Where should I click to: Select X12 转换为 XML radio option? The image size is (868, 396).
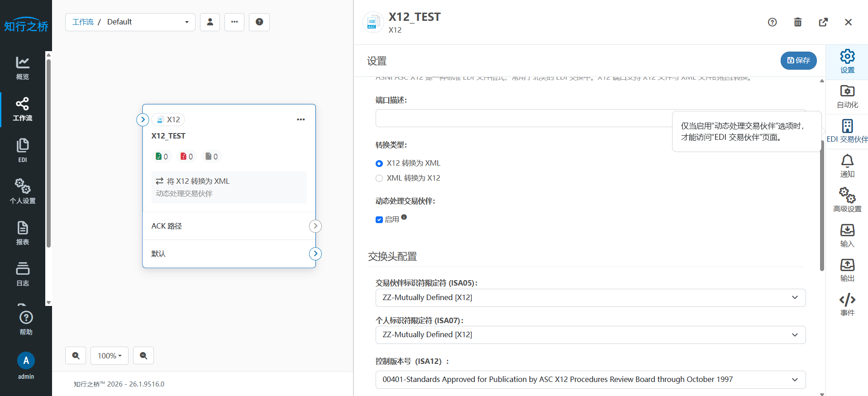(x=379, y=163)
